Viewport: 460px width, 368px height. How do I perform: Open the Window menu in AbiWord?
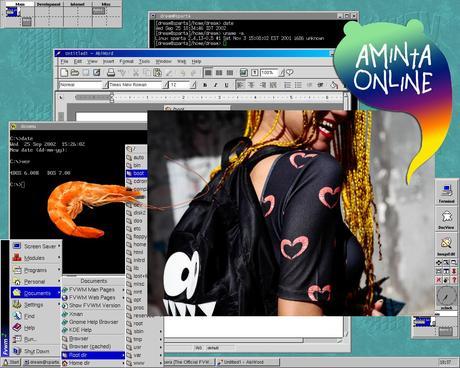click(x=163, y=61)
